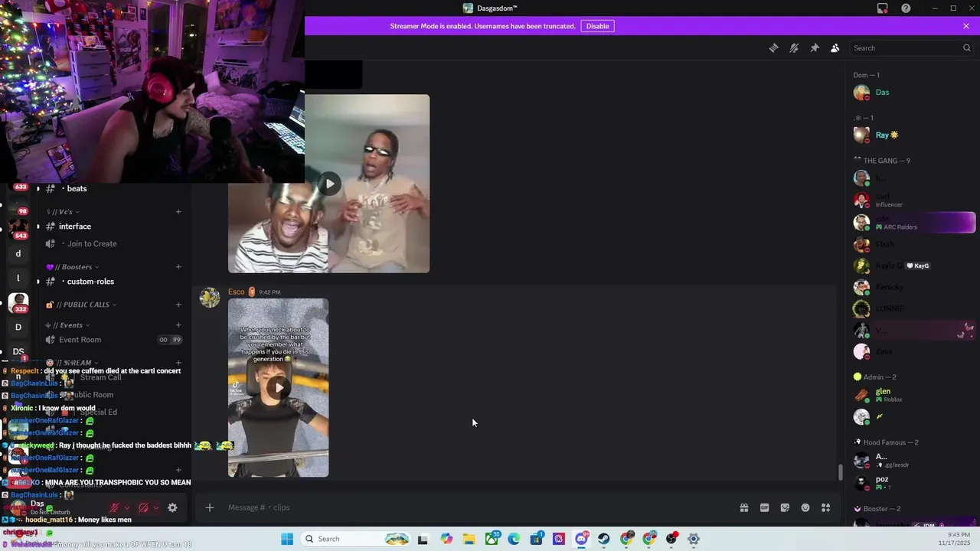980x551 pixels.
Task: Hide the member list icon
Action: pos(835,48)
